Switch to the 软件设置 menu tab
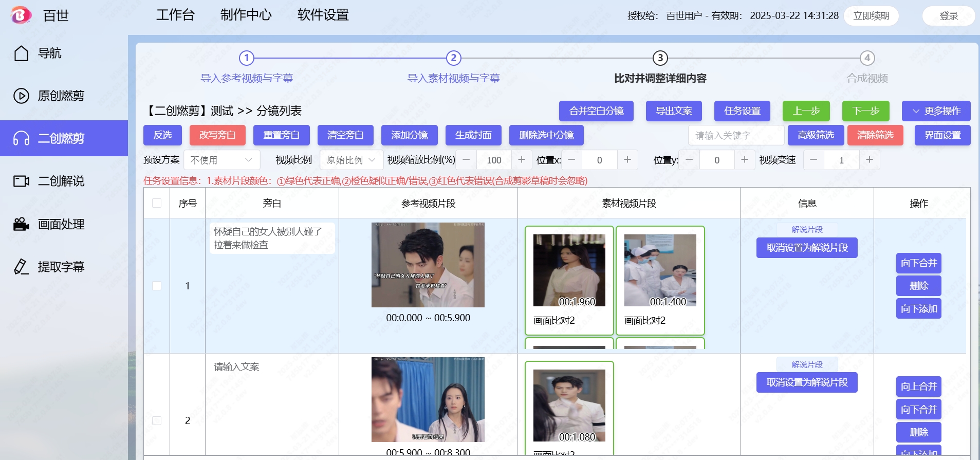 coord(323,15)
